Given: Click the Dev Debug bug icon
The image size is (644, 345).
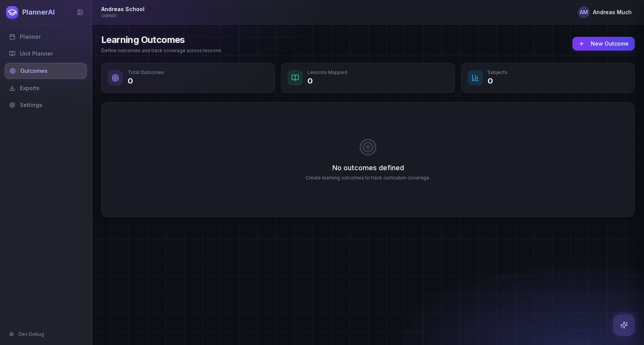Looking at the screenshot, I should click(11, 334).
